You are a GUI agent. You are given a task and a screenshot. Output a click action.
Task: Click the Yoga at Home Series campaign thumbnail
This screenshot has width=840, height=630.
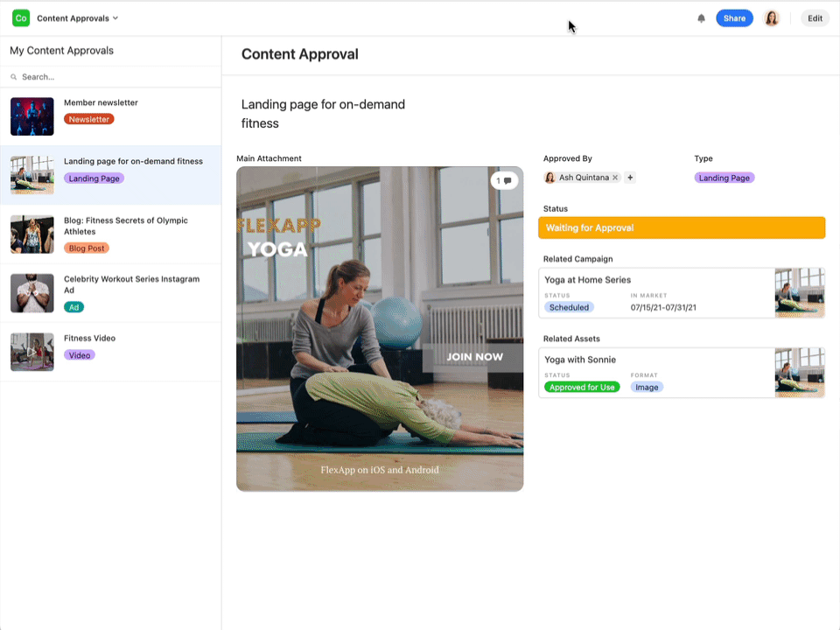(799, 293)
